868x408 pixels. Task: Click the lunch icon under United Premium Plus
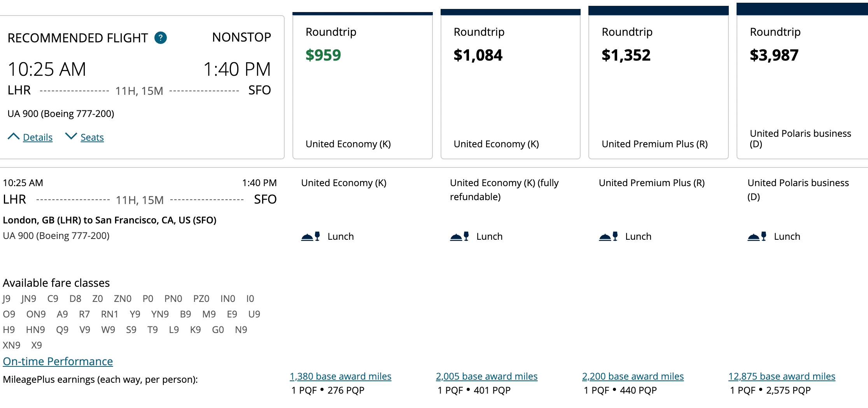(x=605, y=236)
